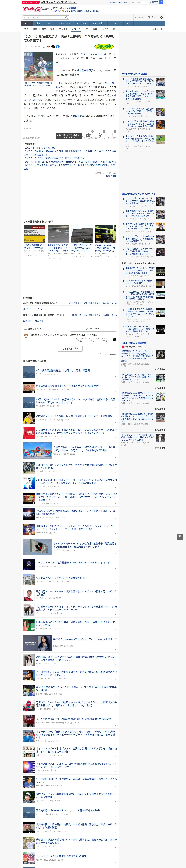Dismiss the 特殊詐欺警報 recommended card X
This screenshot has width=186, height=868.
click(44, 256)
